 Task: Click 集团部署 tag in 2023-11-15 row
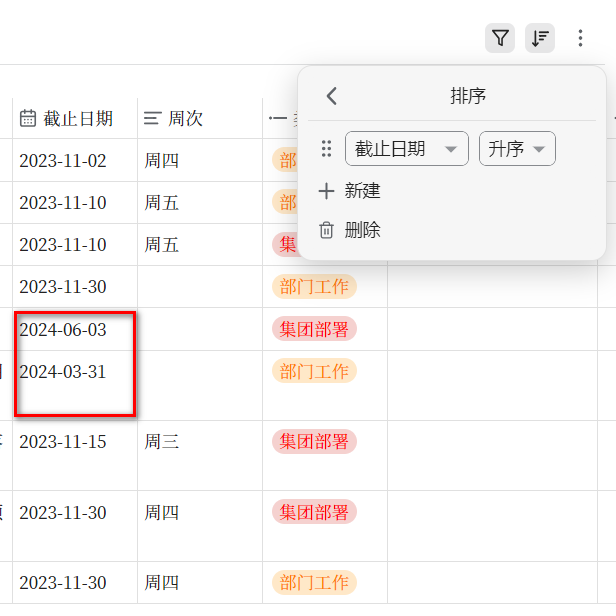pyautogui.click(x=314, y=441)
